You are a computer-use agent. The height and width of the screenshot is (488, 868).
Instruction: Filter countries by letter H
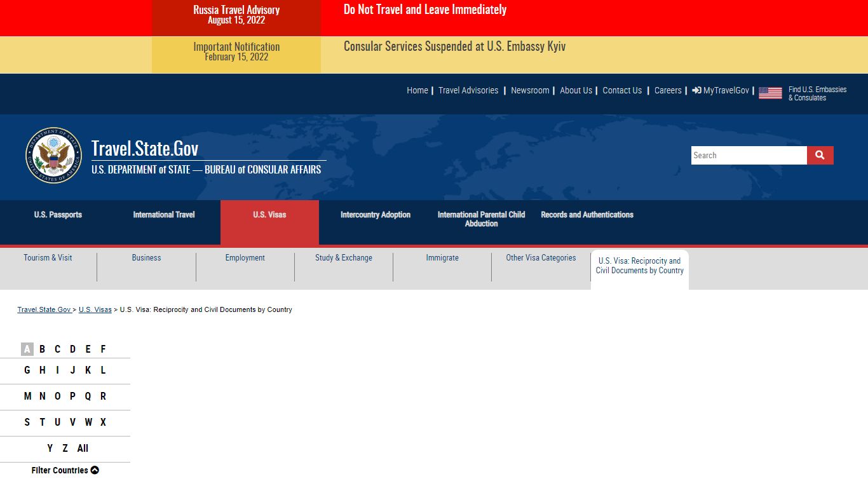tap(42, 370)
